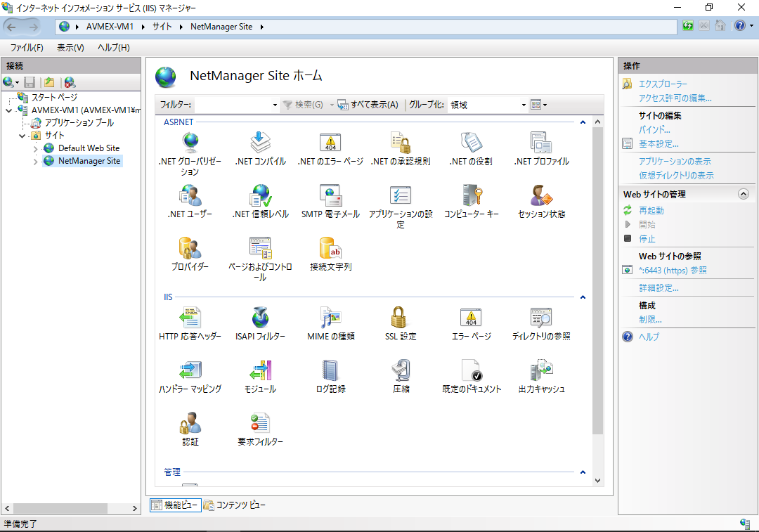Image resolution: width=759 pixels, height=532 pixels.
Task: Open HTTP 応答ヘッダー feature
Action: (190, 324)
